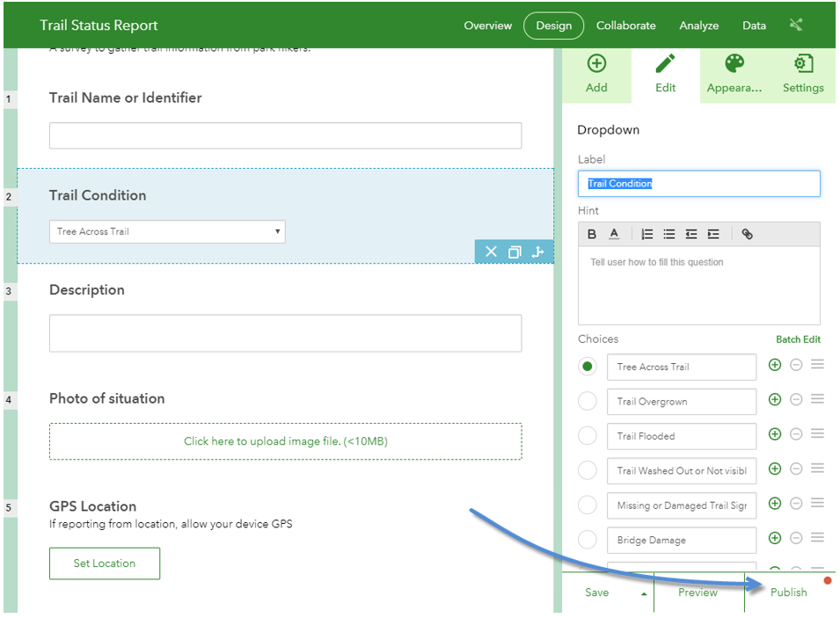Remove the Bridge Damage choice
The width and height of the screenshot is (840, 618).
click(x=796, y=538)
